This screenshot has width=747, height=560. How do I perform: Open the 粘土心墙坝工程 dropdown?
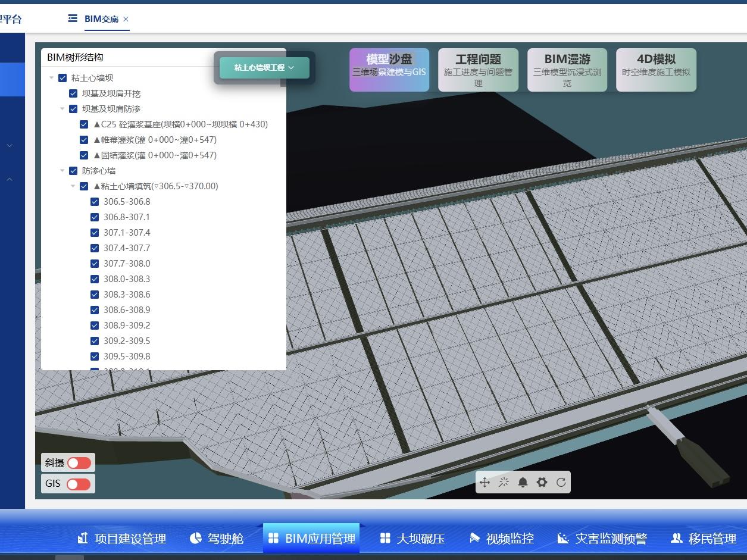tap(264, 68)
